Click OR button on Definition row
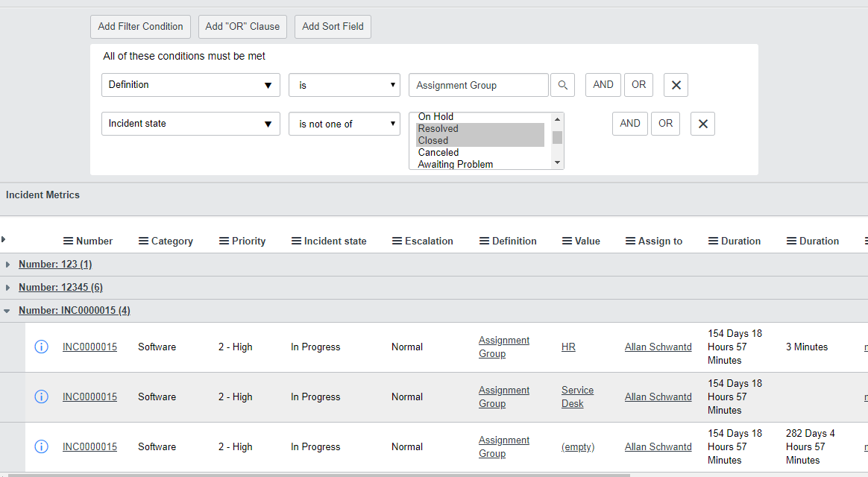Viewport: 868px width, 477px height. 639,85
